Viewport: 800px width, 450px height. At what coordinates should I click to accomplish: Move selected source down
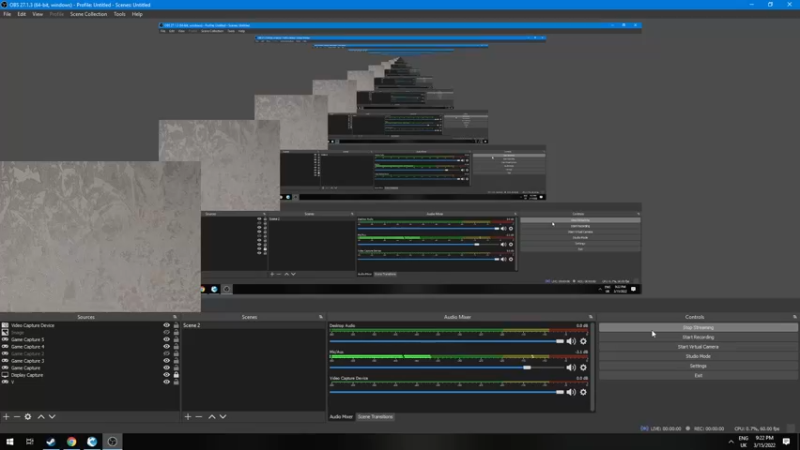point(52,417)
